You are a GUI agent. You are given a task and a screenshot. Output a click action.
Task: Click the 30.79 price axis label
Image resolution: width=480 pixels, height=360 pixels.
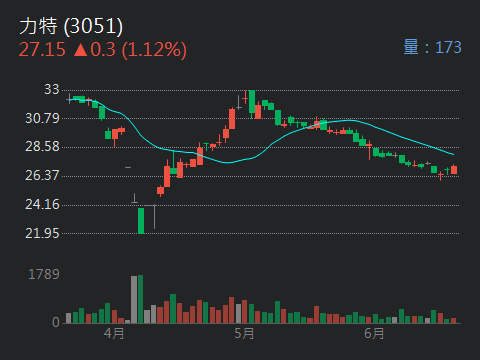[x=42, y=118]
